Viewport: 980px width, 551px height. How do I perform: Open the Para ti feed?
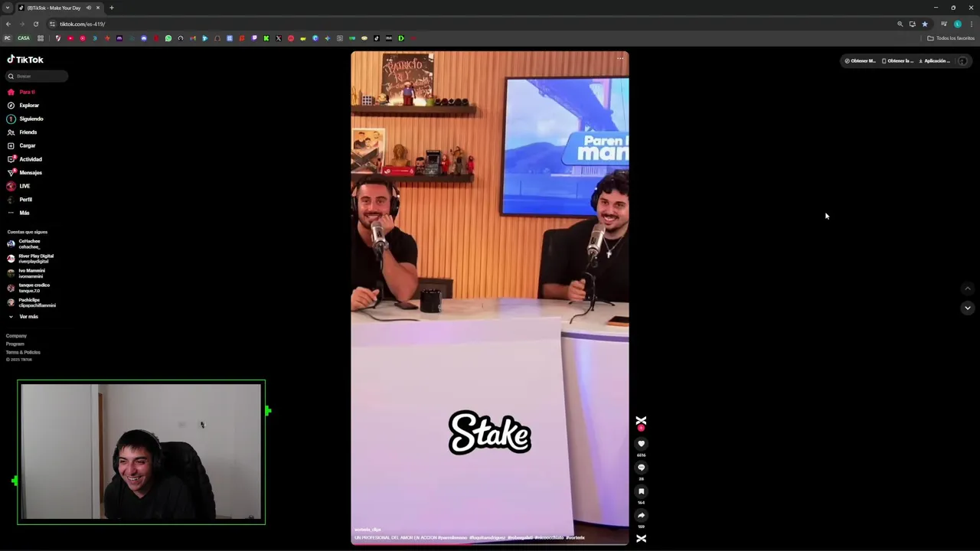click(21, 92)
